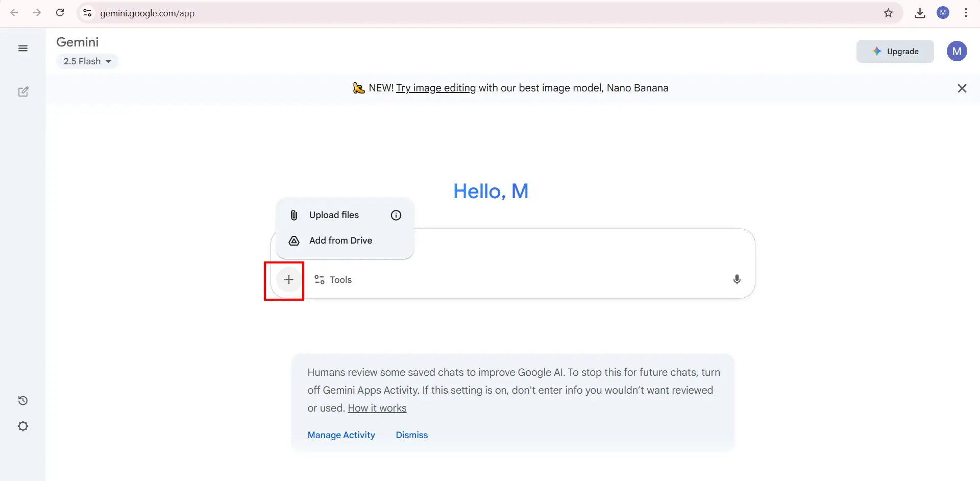Click the info icon beside Upload files
The height and width of the screenshot is (481, 980).
coord(396,215)
